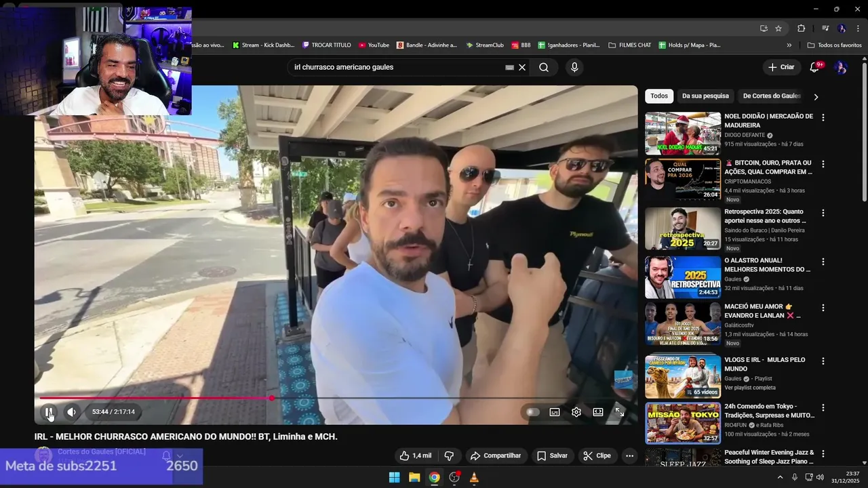Open YouTube account avatar menu
Image resolution: width=868 pixels, height=488 pixels.
[841, 67]
